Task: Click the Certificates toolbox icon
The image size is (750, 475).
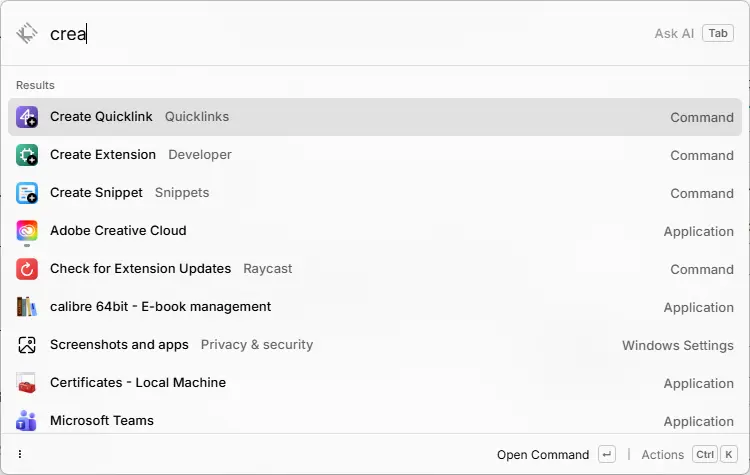Action: [x=27, y=383]
